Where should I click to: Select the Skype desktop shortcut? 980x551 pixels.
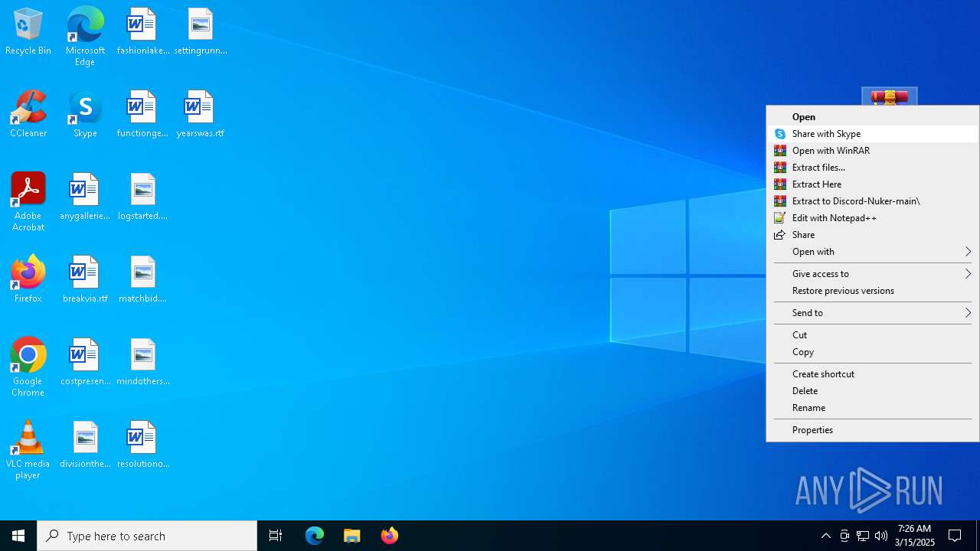pos(85,115)
